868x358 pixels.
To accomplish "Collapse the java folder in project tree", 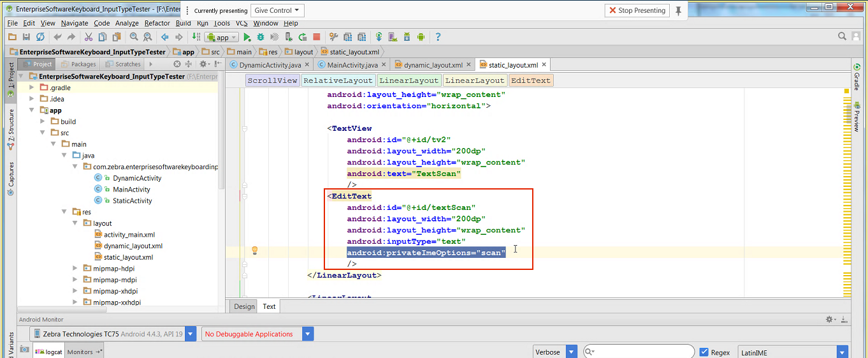I will pos(64,156).
